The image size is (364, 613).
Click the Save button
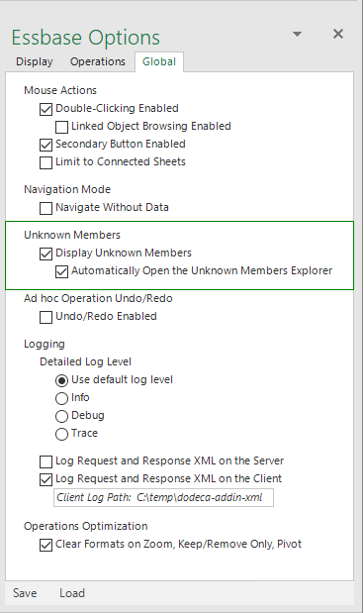[25, 593]
